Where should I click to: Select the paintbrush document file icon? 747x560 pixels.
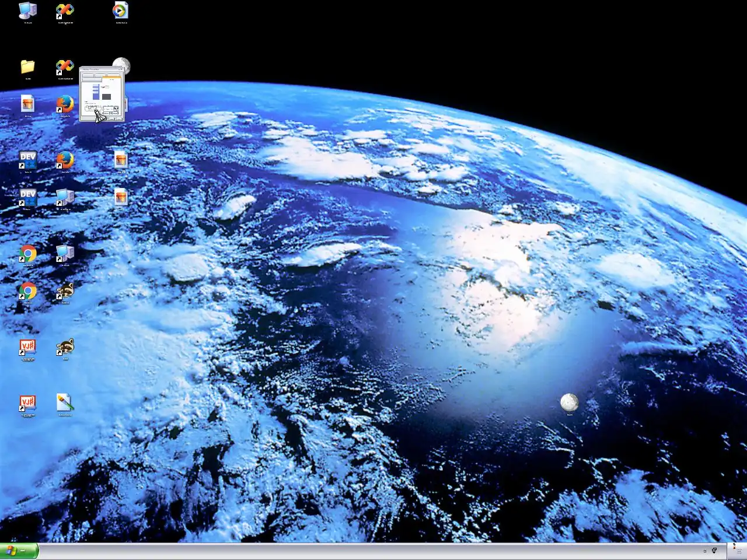[65, 402]
